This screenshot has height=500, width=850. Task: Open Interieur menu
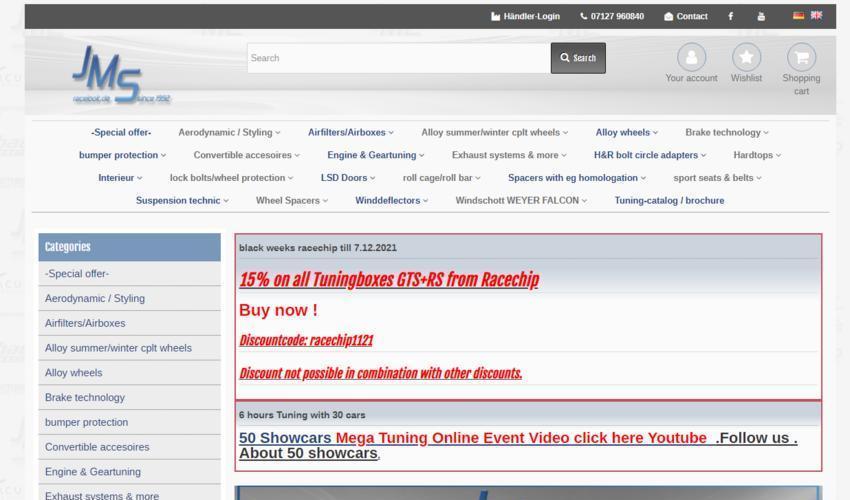pos(120,178)
